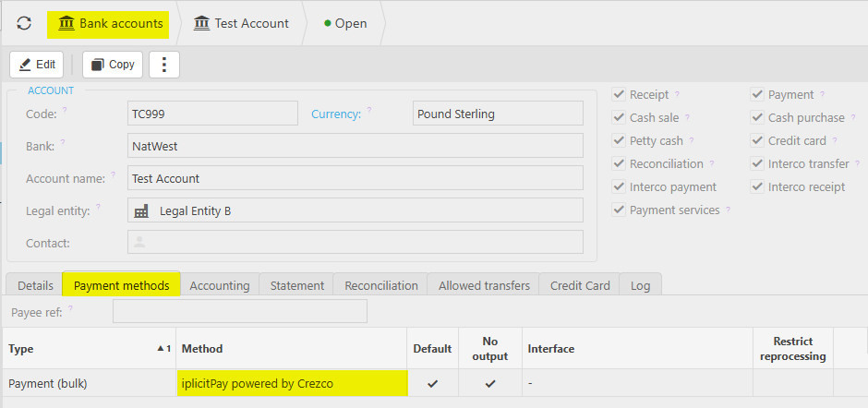The width and height of the screenshot is (868, 408).
Task: Click the Edit button
Action: 37,65
